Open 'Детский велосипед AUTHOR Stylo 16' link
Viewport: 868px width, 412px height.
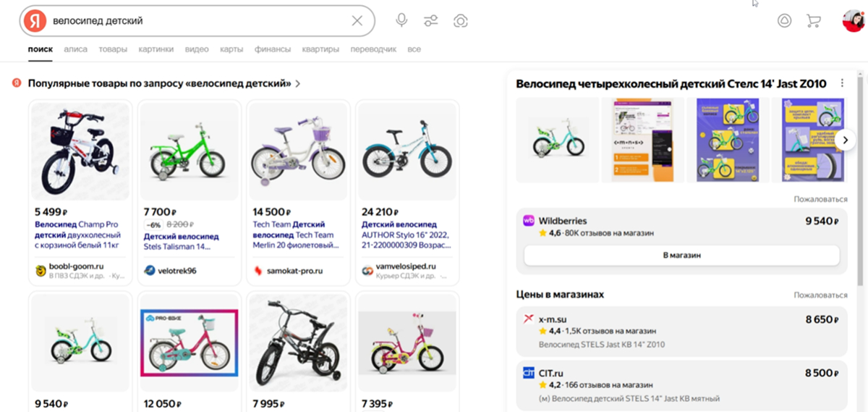tap(406, 235)
